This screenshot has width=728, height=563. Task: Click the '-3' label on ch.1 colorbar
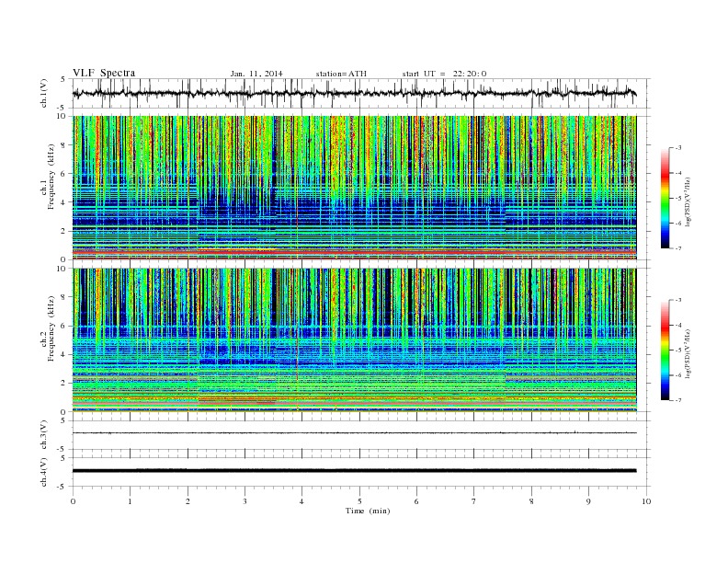pyautogui.click(x=677, y=148)
